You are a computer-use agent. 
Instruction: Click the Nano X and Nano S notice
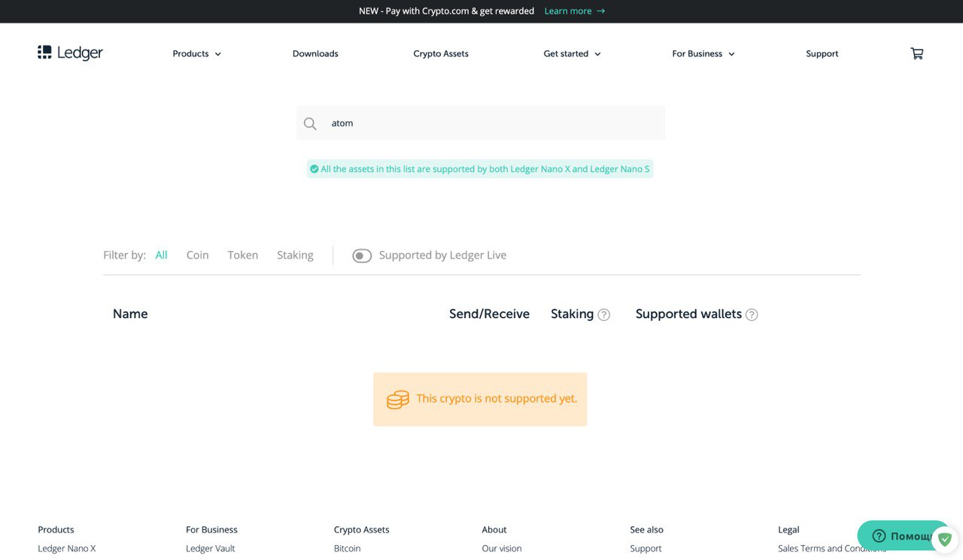coord(480,169)
